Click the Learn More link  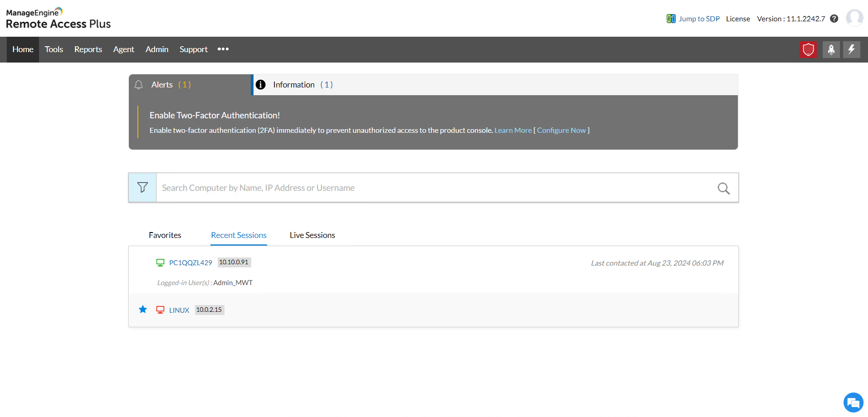[x=513, y=131]
